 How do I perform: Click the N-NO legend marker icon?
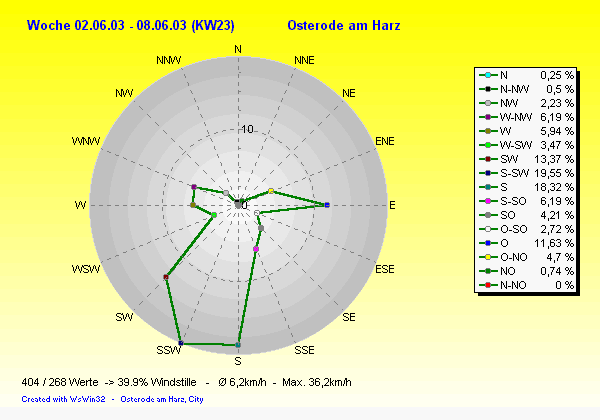point(487,285)
